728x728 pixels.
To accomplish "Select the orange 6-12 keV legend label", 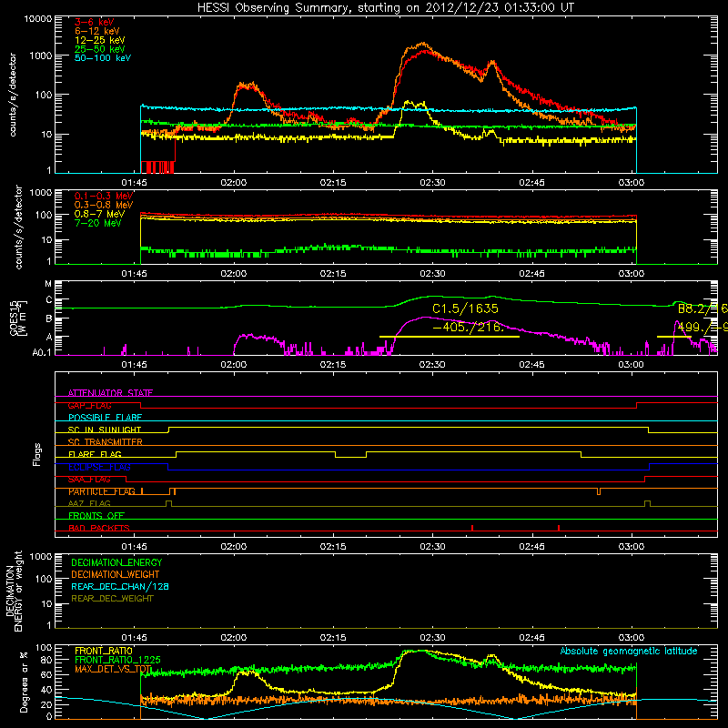I will [x=97, y=31].
